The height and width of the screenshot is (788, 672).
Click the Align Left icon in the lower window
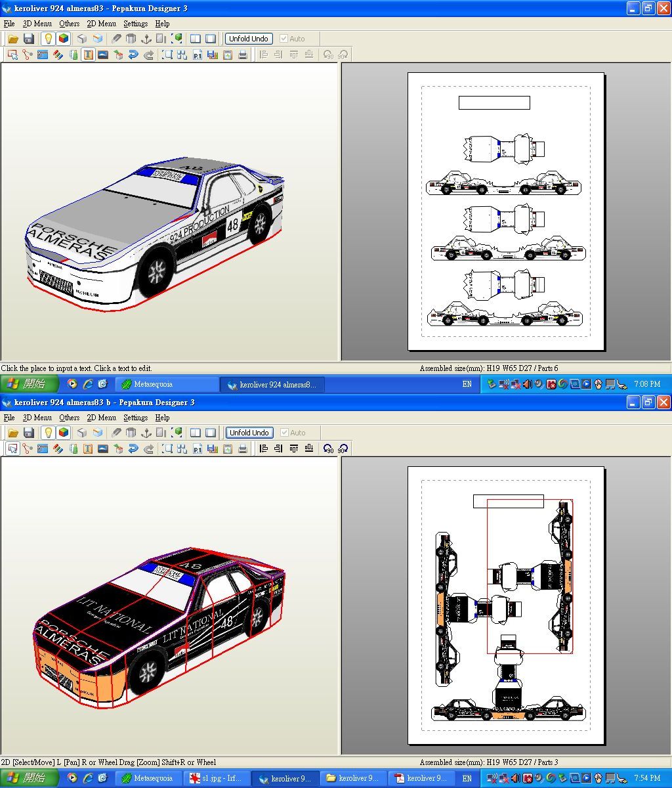[264, 449]
